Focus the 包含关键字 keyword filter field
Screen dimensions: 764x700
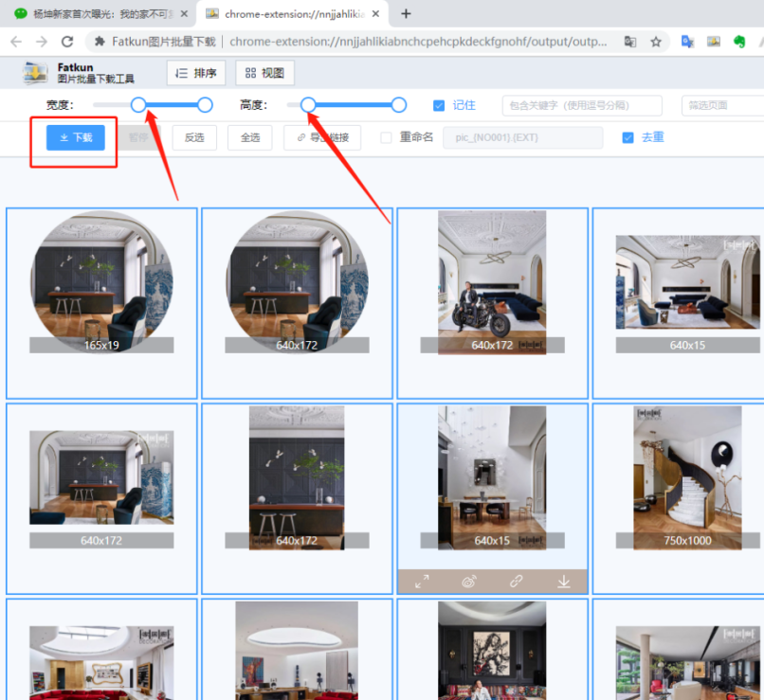pos(582,105)
